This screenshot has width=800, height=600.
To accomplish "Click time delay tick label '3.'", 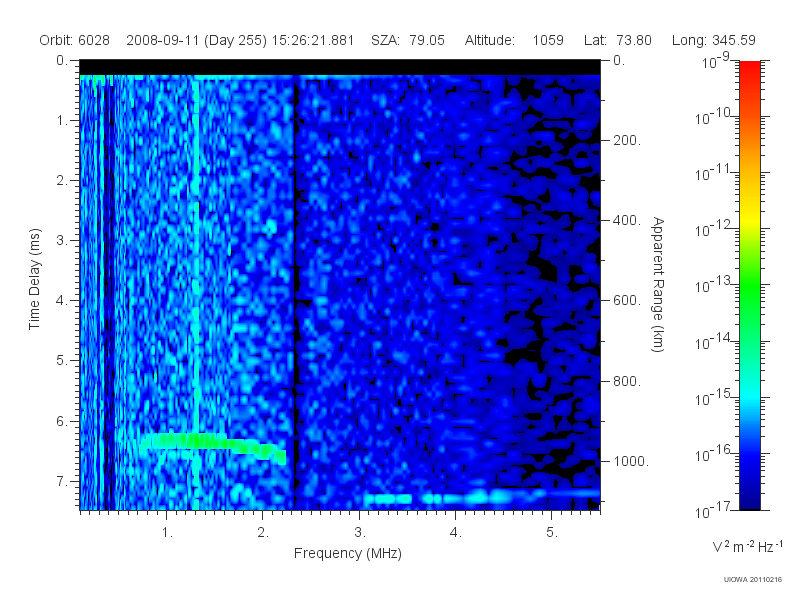I will 62,240.
